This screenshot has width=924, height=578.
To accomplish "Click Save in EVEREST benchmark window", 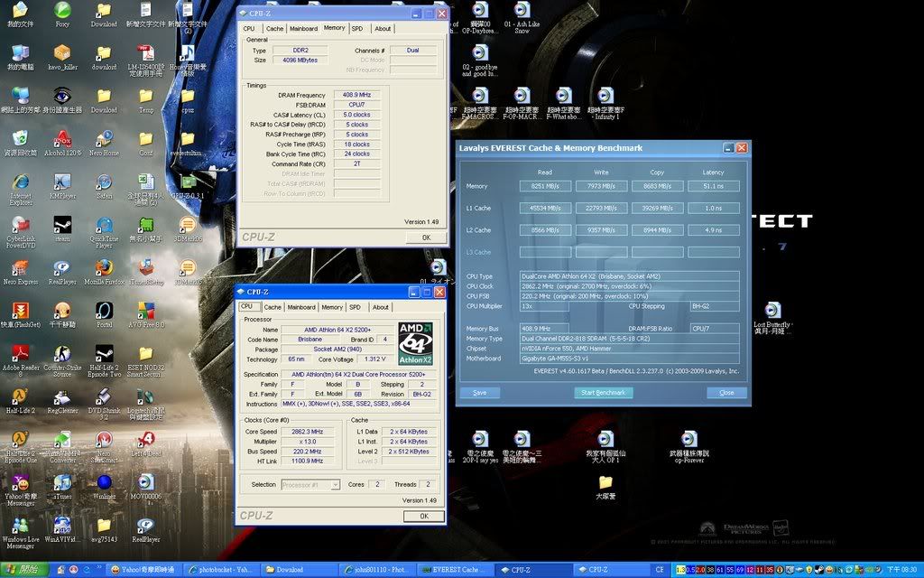I will point(480,393).
